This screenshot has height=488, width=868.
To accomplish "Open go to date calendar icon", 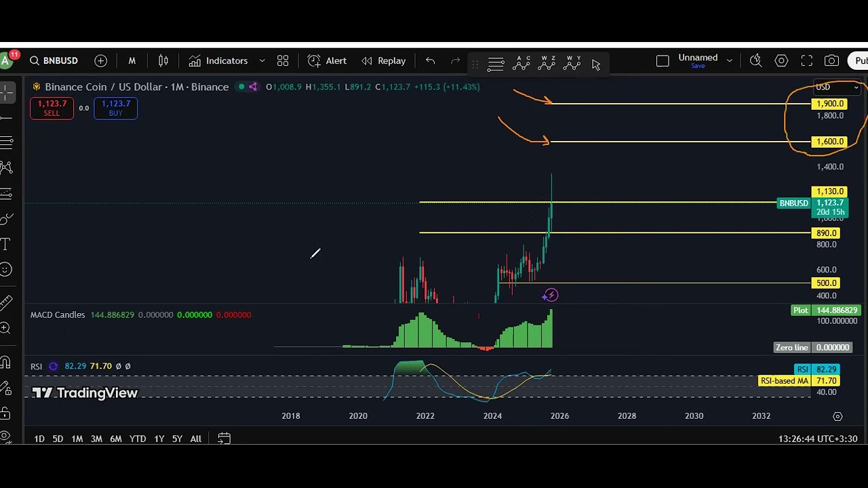I will pyautogui.click(x=224, y=439).
